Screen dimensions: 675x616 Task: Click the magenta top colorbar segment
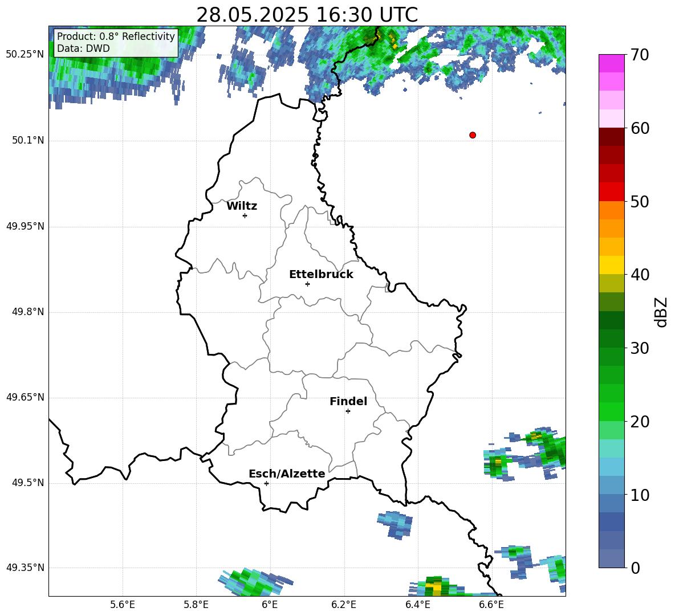612,63
